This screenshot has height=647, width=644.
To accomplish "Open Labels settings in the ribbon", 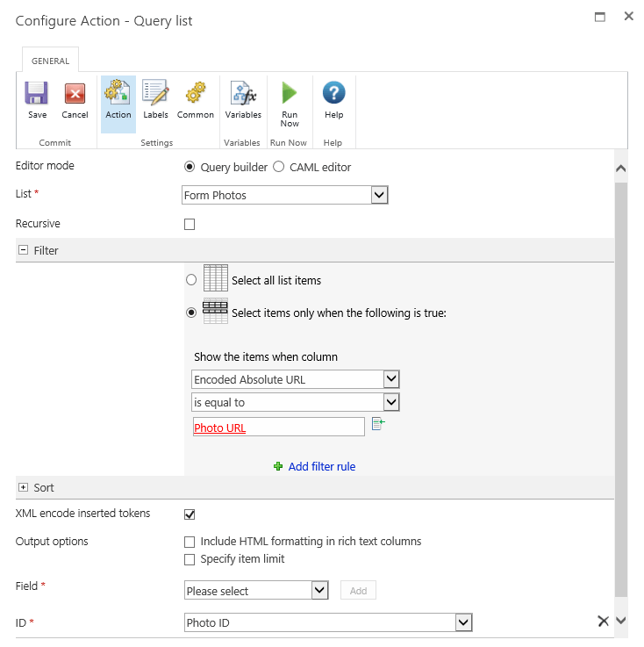I will (155, 99).
